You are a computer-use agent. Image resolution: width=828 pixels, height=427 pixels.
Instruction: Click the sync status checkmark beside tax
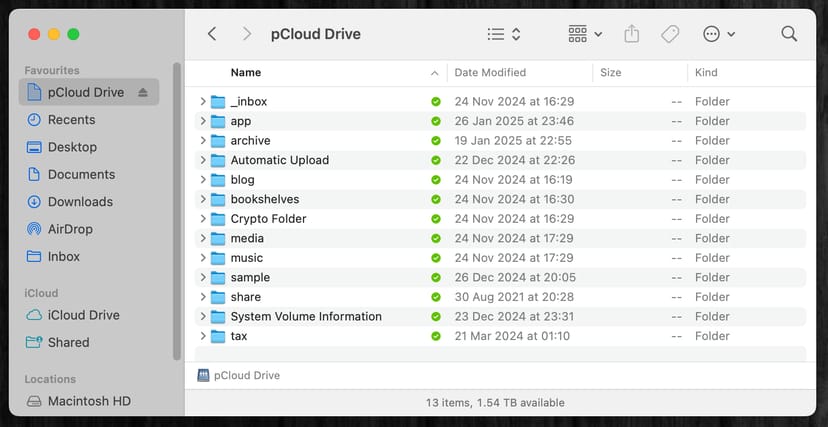tap(435, 336)
